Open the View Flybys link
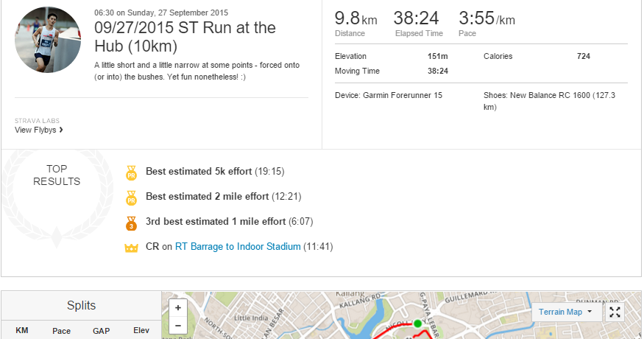The image size is (644, 339). 35,130
